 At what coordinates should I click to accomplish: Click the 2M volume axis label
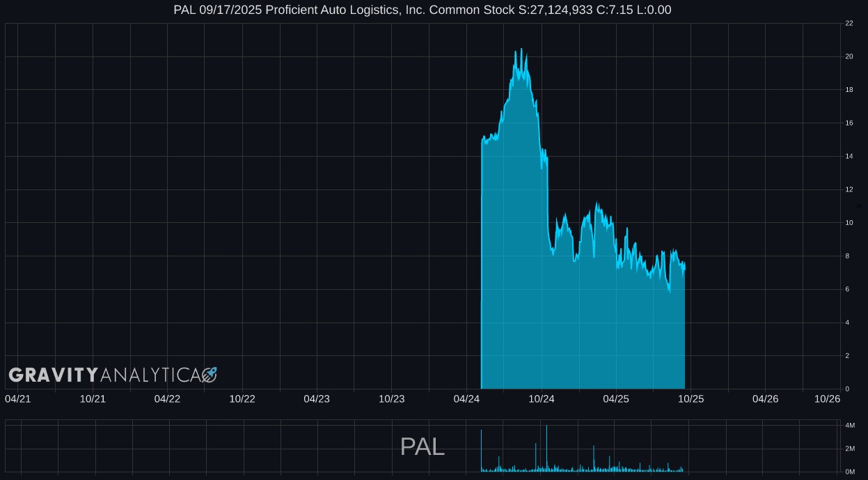click(x=850, y=449)
